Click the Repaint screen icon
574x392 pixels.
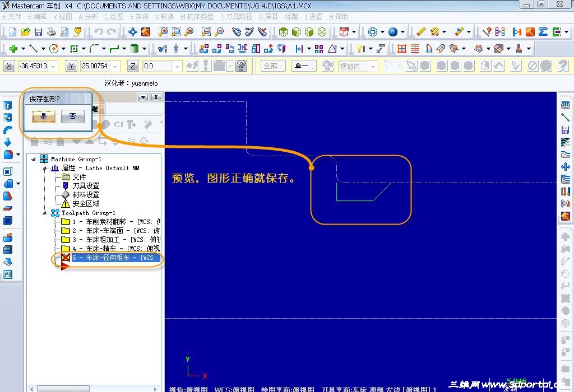point(146,32)
